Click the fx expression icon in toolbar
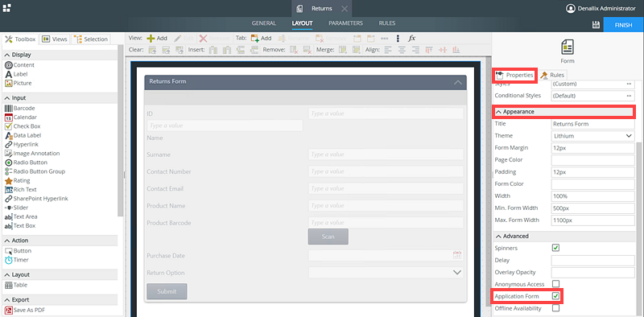 point(412,38)
